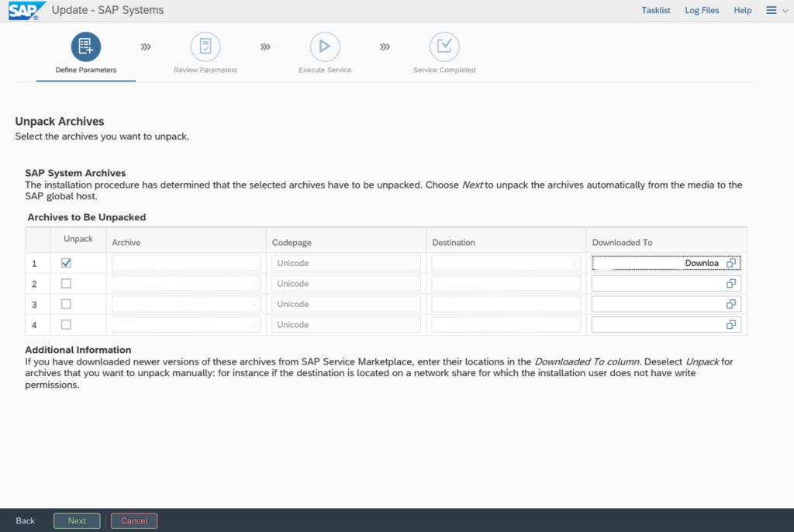Viewport: 794px width, 532px height.
Task: Click the Destination field in row 1
Action: click(506, 263)
